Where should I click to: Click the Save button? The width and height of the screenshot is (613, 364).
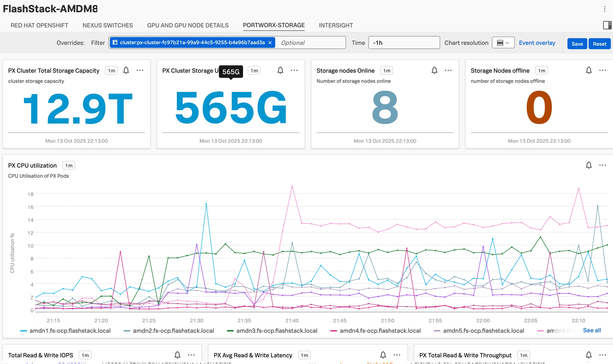click(577, 44)
